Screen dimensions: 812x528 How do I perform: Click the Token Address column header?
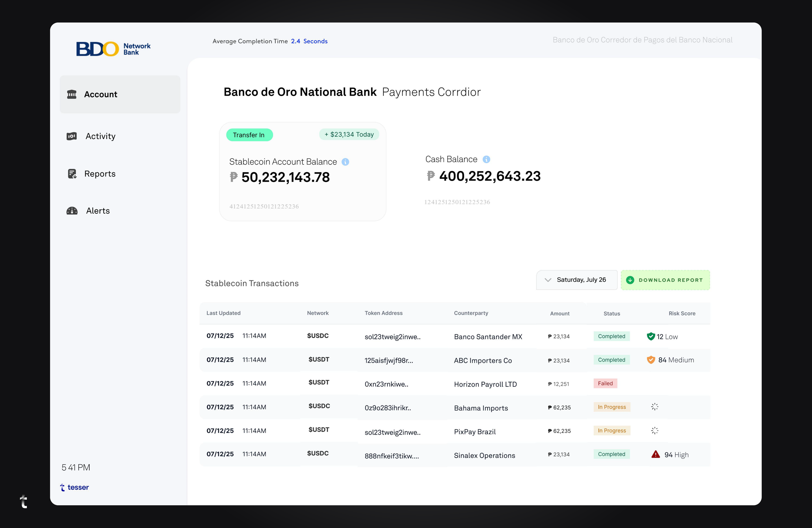tap(383, 313)
